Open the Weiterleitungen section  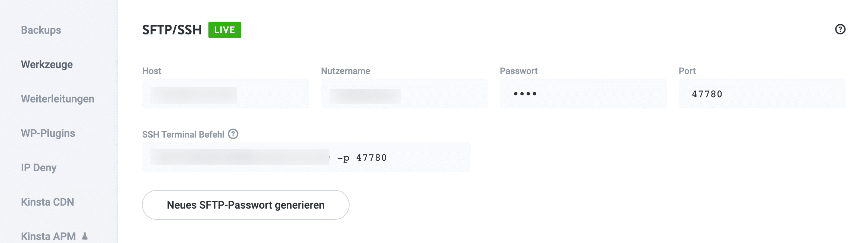(58, 99)
